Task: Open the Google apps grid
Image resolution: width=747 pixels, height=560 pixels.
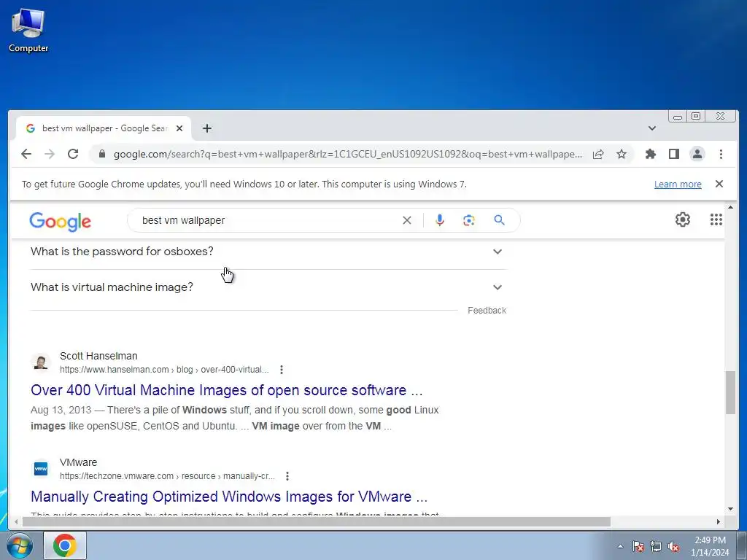Action: coord(716,219)
